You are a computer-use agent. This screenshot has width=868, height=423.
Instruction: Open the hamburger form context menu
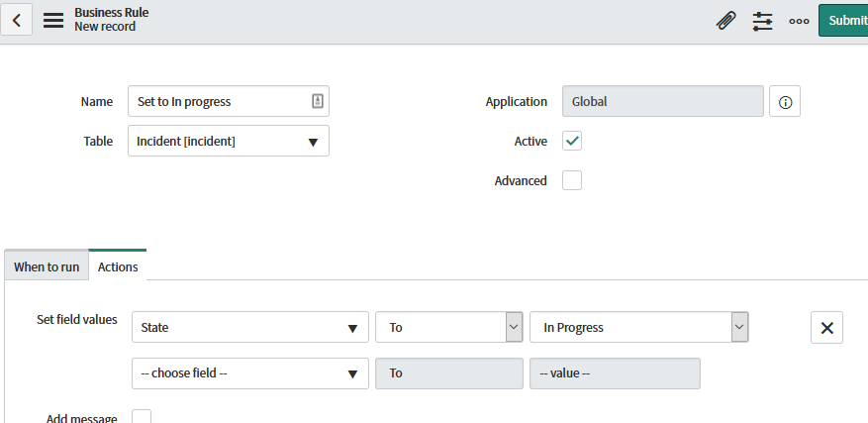pyautogui.click(x=53, y=21)
